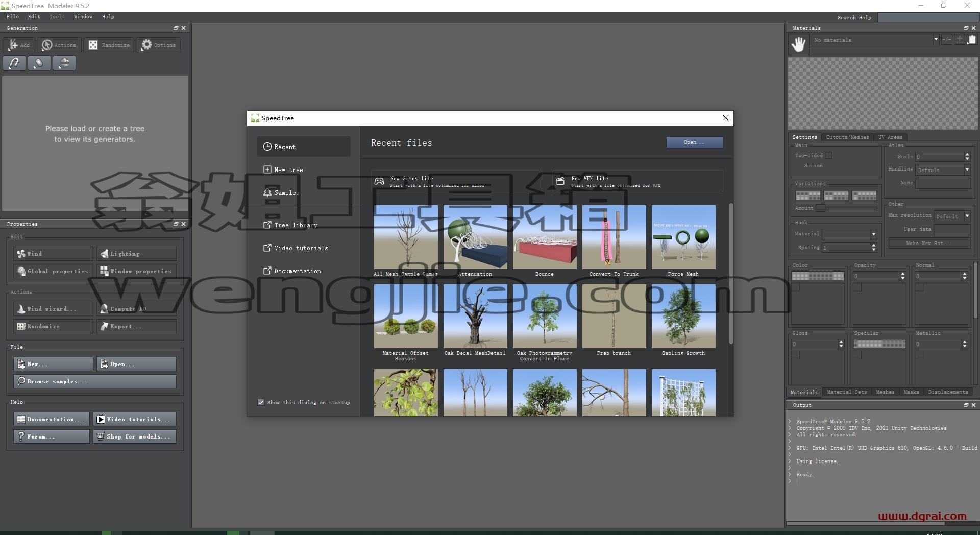Screen dimensions: 980x535
Task: Toggle checkbox under the Color swatch
Action: (x=796, y=288)
